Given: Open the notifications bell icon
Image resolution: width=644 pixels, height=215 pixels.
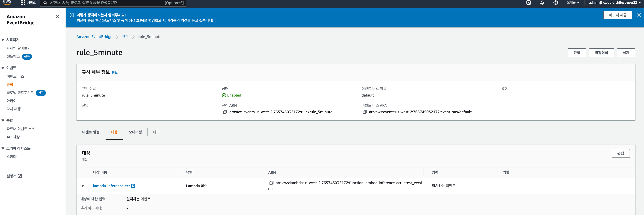Looking at the screenshot, I should 542,2.
